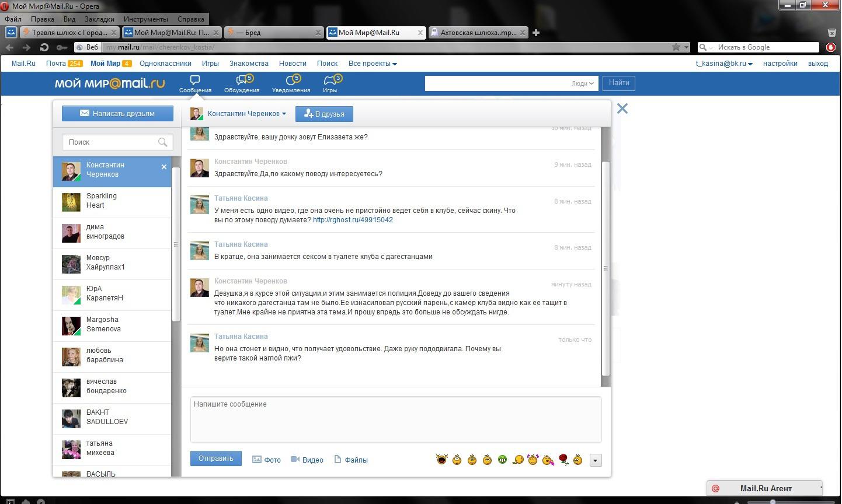Image resolution: width=842 pixels, height=504 pixels.
Task: Open the t_kasina@bk.ru account dropdown
Action: (724, 64)
